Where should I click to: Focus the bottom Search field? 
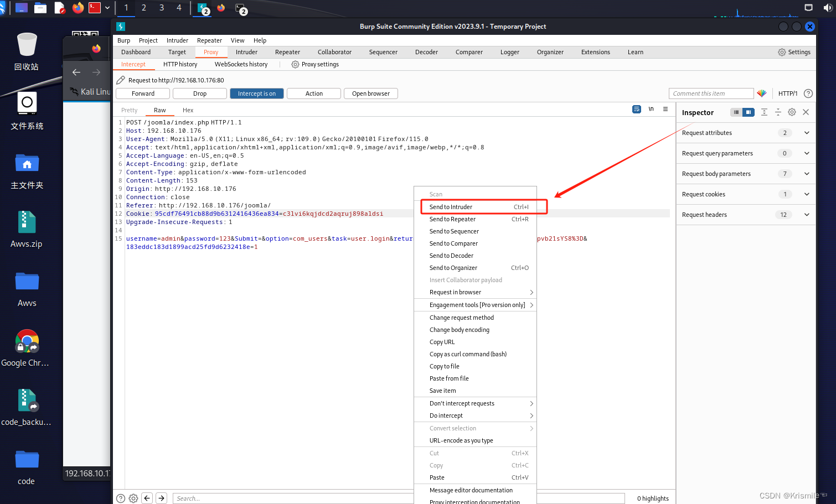pyautogui.click(x=399, y=498)
